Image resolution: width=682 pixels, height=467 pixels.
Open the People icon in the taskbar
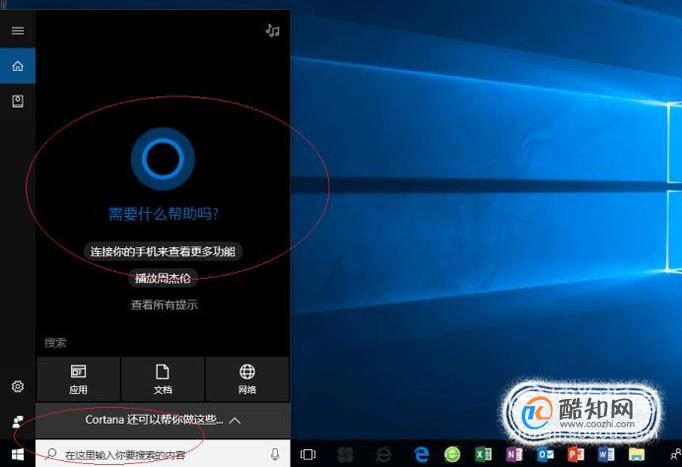(x=676, y=454)
